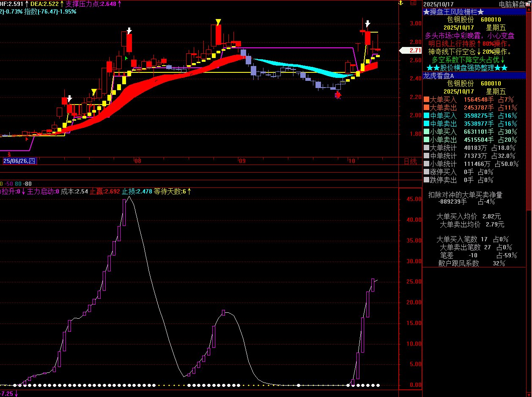Viewport: 532px width, 397px height.
Task: Open the 日线 period selector
Action: [x=410, y=161]
